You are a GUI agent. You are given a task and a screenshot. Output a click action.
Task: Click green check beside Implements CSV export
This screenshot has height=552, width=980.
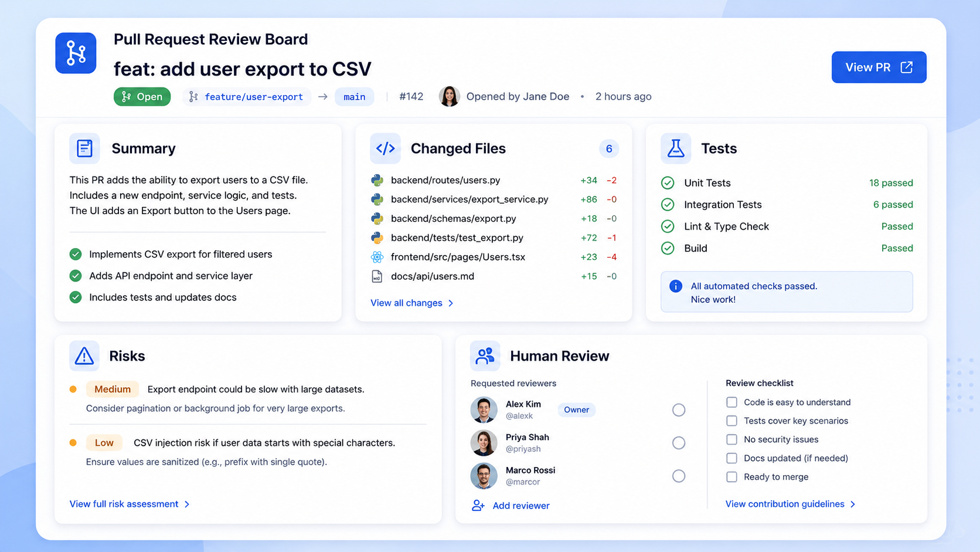click(x=76, y=254)
